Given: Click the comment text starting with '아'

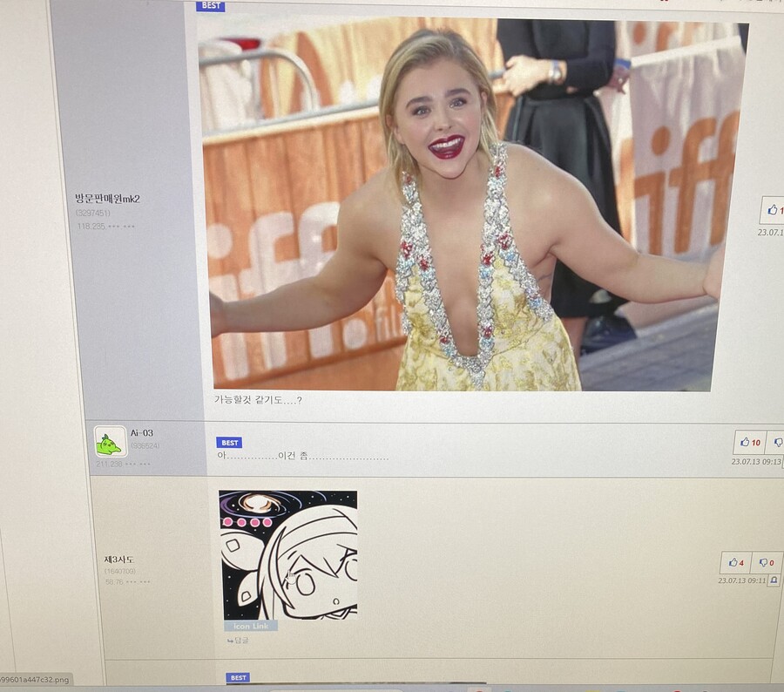Looking at the screenshot, I should pos(301,457).
